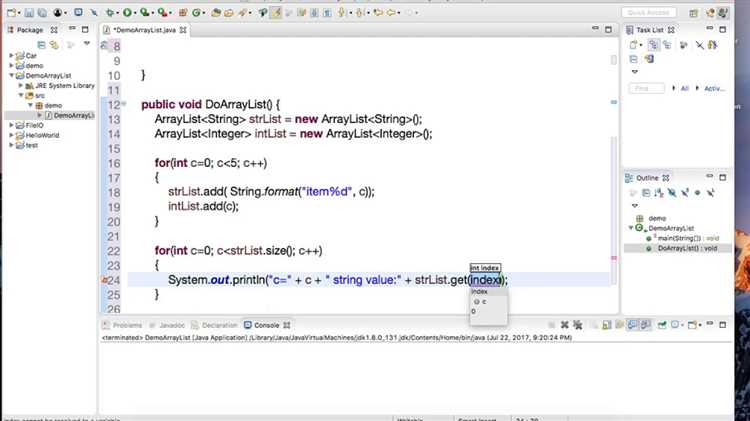Expand JRE System Library node
750x421 pixels.
click(x=21, y=86)
